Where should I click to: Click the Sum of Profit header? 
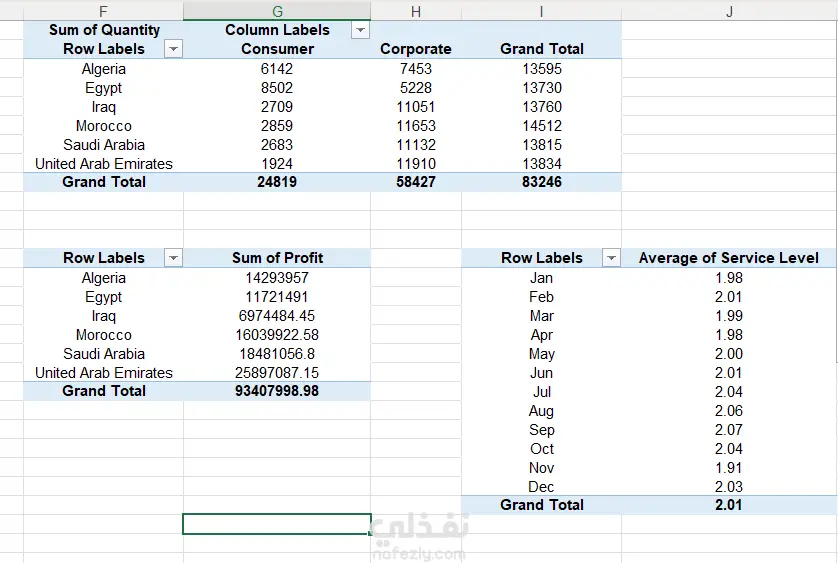[277, 258]
